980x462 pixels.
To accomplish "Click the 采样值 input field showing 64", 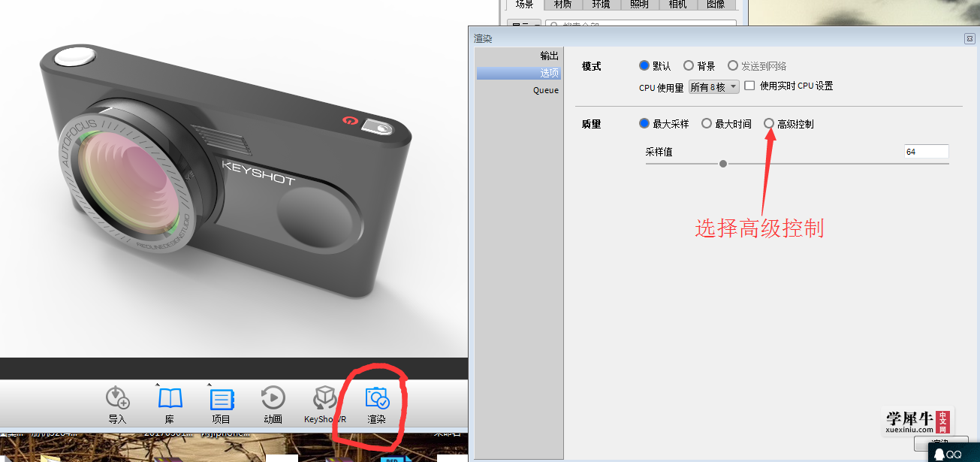I will click(x=927, y=152).
